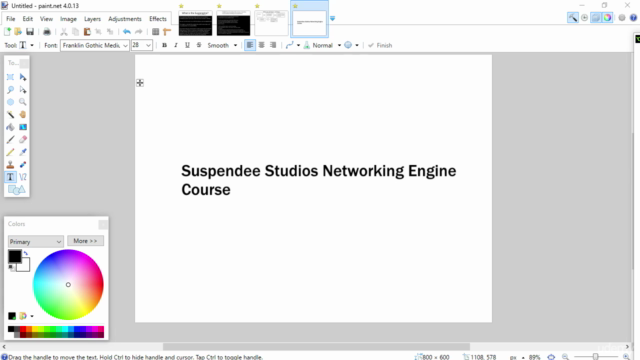
Task: Click the More >> colors button
Action: click(85, 241)
